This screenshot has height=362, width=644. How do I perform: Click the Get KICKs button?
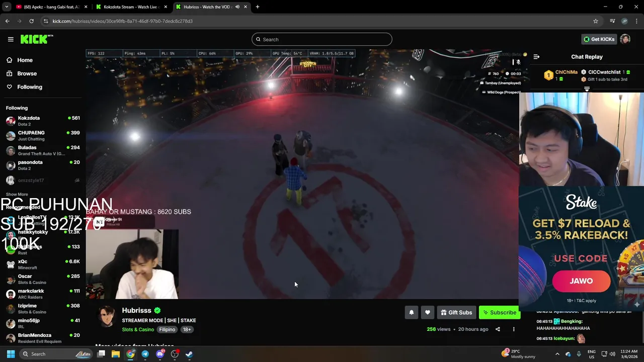click(x=599, y=39)
